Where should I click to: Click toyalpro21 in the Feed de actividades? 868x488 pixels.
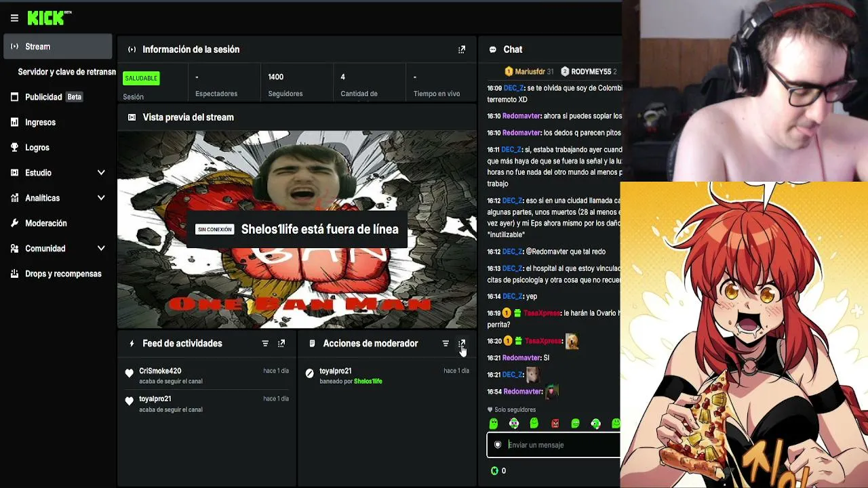point(155,399)
